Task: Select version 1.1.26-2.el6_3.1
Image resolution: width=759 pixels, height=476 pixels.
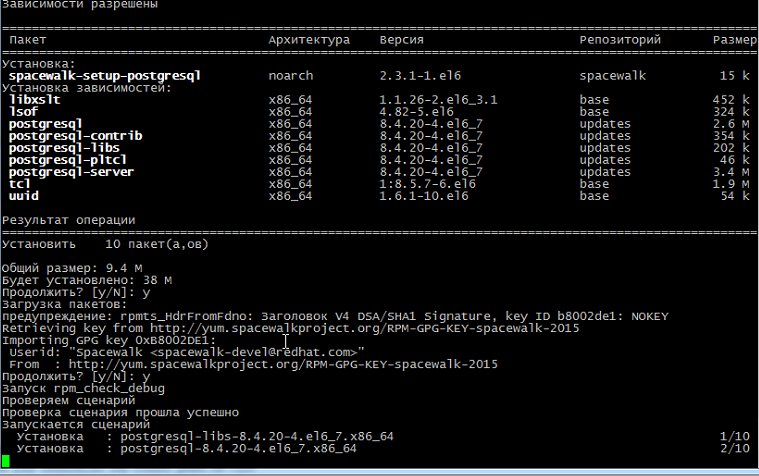Action: tap(438, 100)
